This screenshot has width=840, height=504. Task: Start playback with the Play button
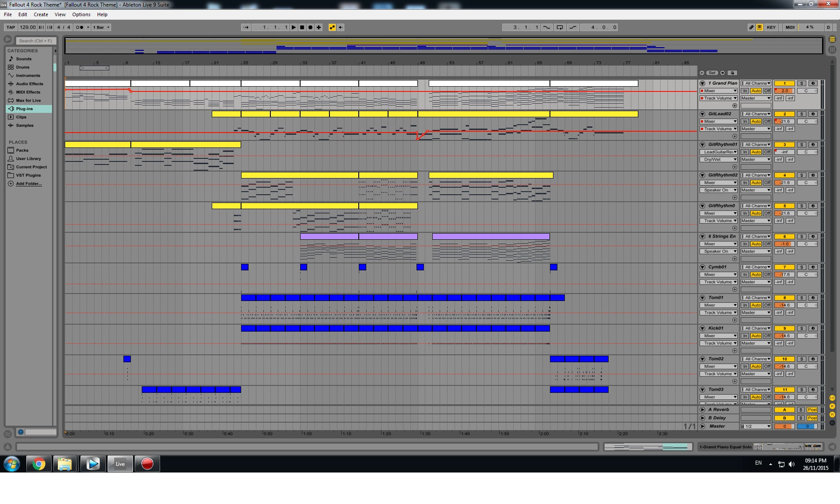(x=294, y=27)
